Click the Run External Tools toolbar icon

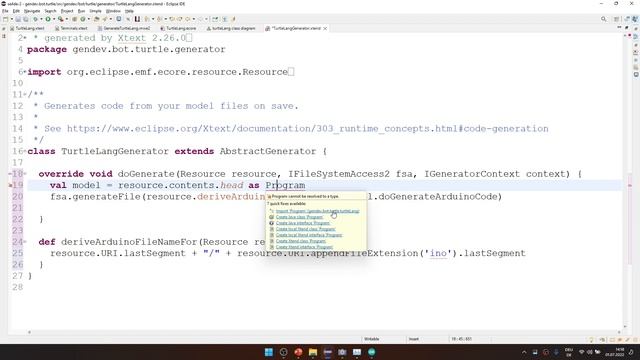[x=60, y=19]
